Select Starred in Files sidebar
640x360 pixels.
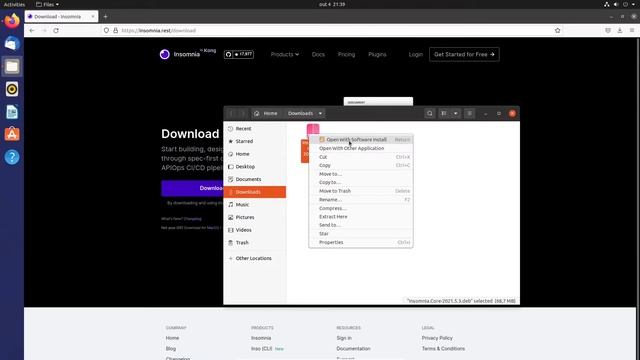tap(255, 141)
